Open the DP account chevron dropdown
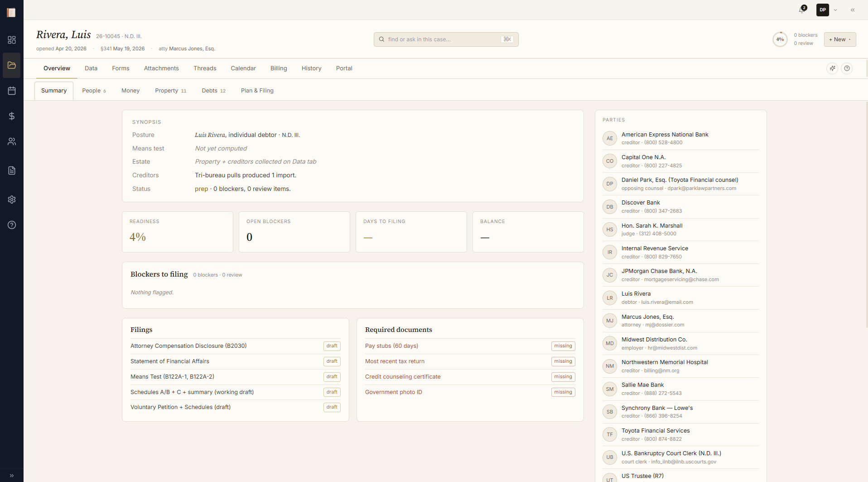The width and height of the screenshot is (868, 482). click(836, 10)
